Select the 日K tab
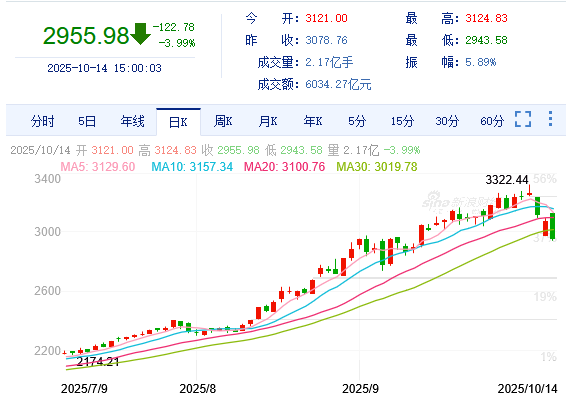Image resolution: width=579 pixels, height=394 pixels. click(x=178, y=122)
